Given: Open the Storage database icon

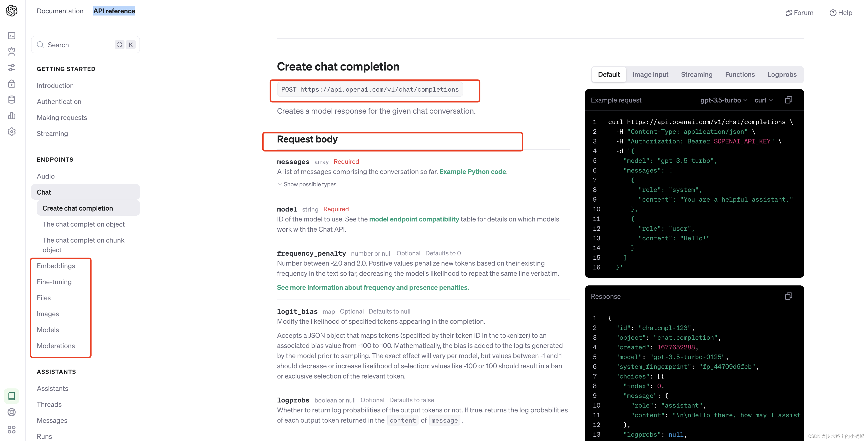Looking at the screenshot, I should click(x=11, y=99).
